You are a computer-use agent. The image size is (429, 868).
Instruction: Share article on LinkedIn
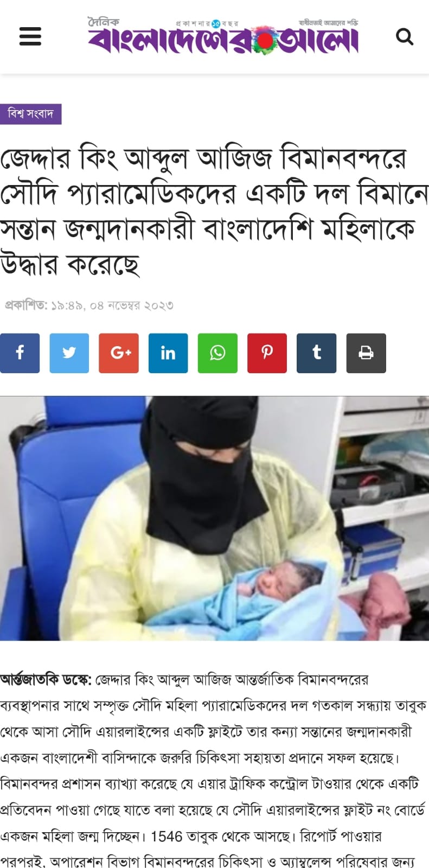coord(168,353)
